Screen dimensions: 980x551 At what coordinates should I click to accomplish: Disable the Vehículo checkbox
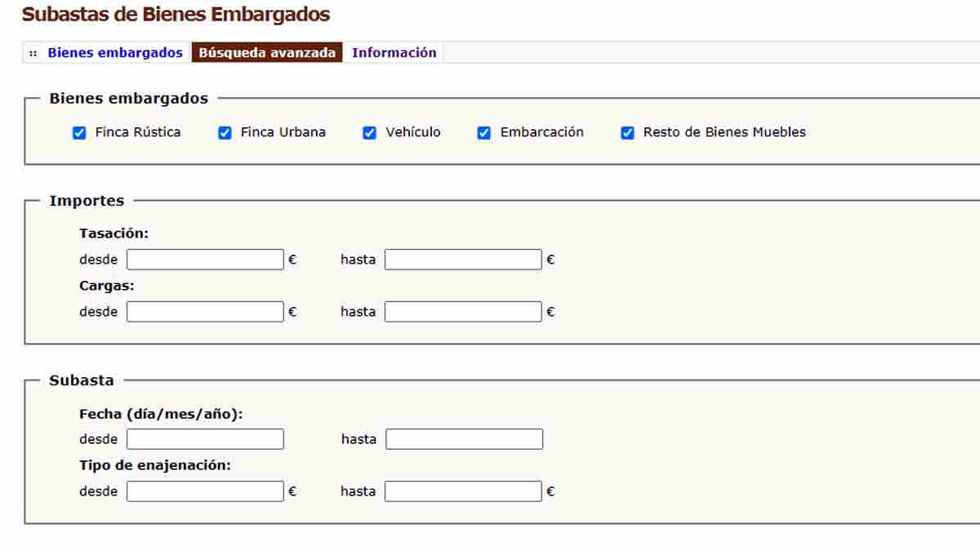tap(370, 132)
